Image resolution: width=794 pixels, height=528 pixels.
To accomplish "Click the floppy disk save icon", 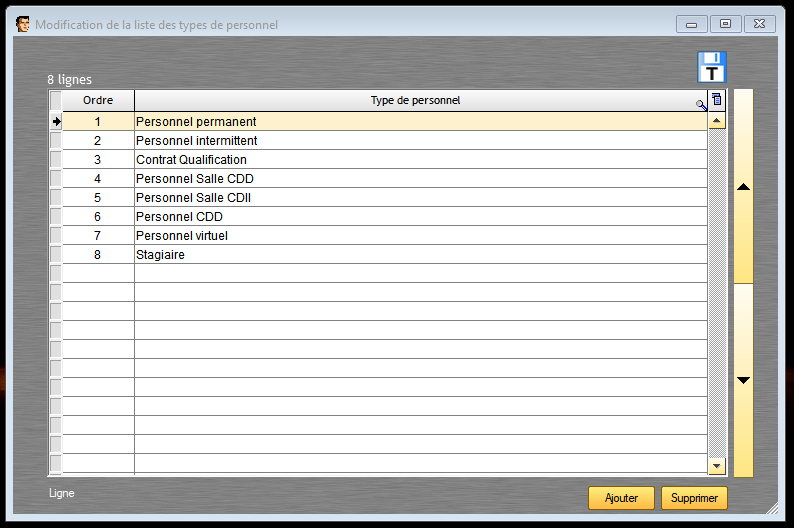I will click(x=711, y=67).
